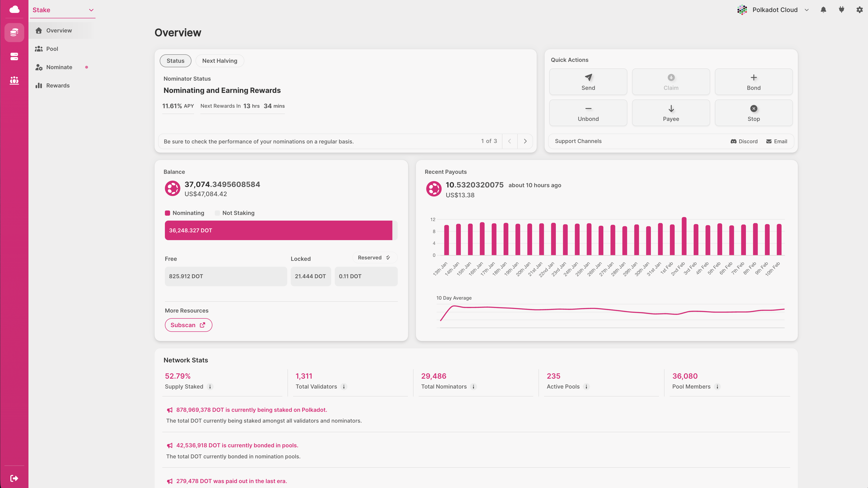The image size is (868, 488).
Task: Open Supply Staked info icon
Action: tap(210, 387)
